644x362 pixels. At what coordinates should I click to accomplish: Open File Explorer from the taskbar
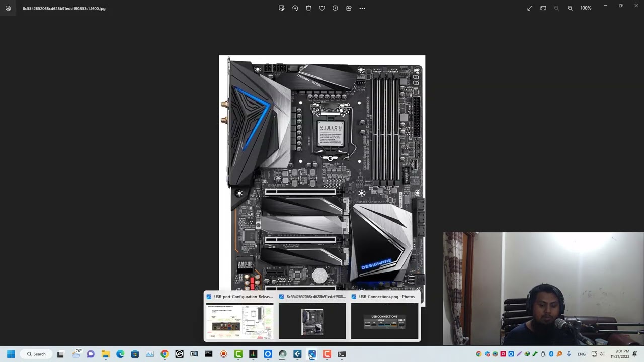point(105,354)
